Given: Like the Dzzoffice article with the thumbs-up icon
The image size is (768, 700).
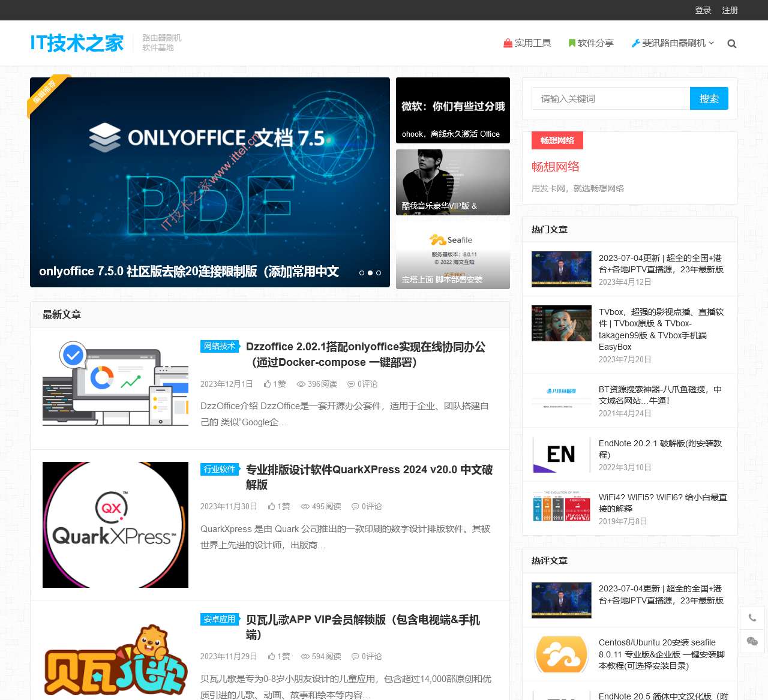Looking at the screenshot, I should tap(268, 383).
